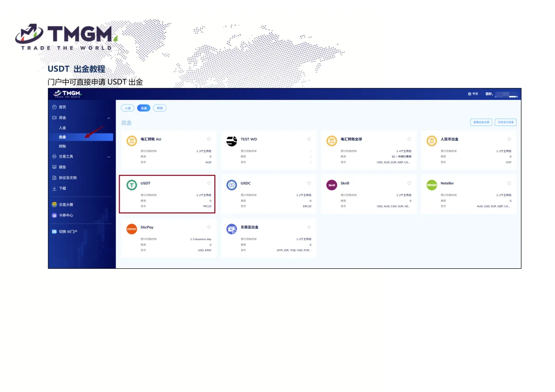The image size is (555, 392).
Task: Favorite 东南亚出金 with its star
Action: 309,227
